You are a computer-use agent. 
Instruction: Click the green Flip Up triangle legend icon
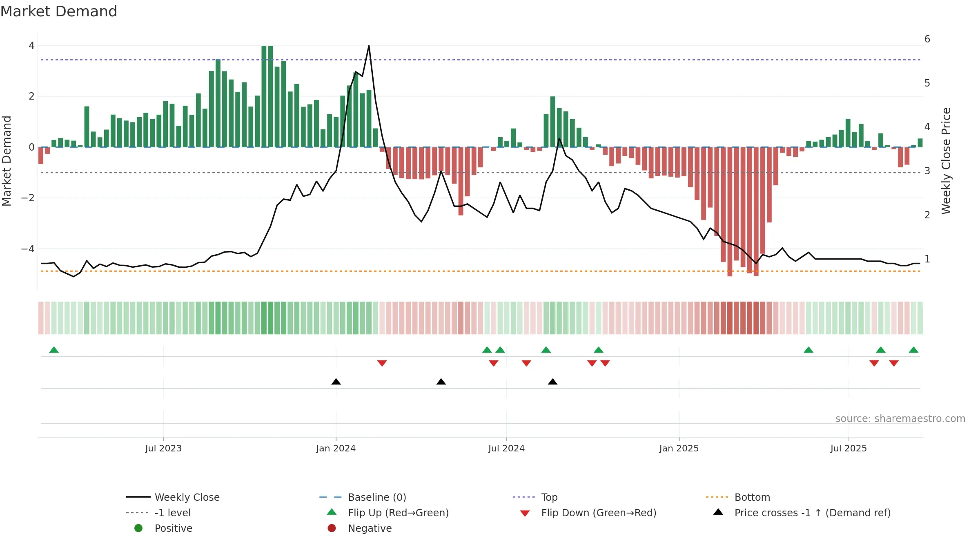[x=332, y=512]
